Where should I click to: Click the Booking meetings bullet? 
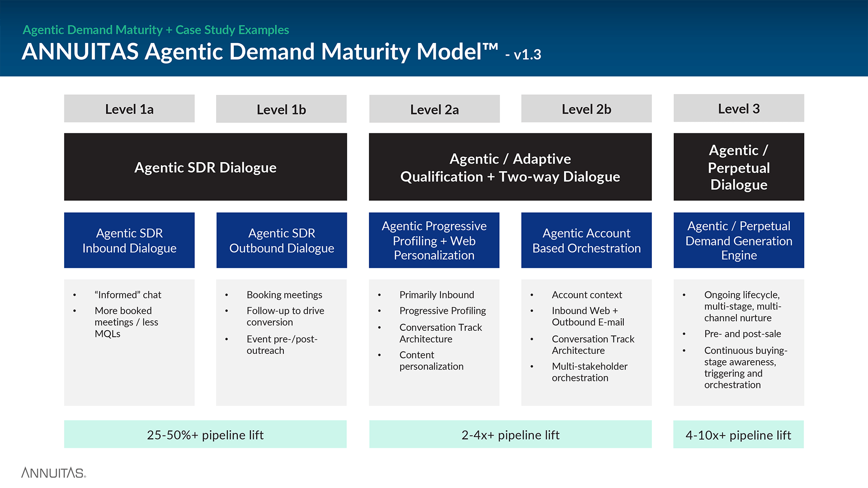coord(284,295)
